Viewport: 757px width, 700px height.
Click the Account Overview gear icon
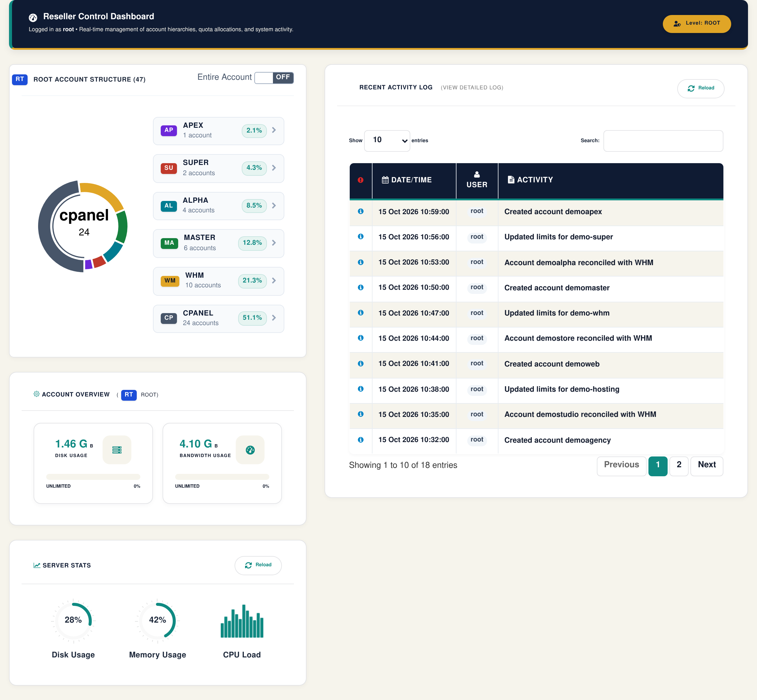point(36,394)
